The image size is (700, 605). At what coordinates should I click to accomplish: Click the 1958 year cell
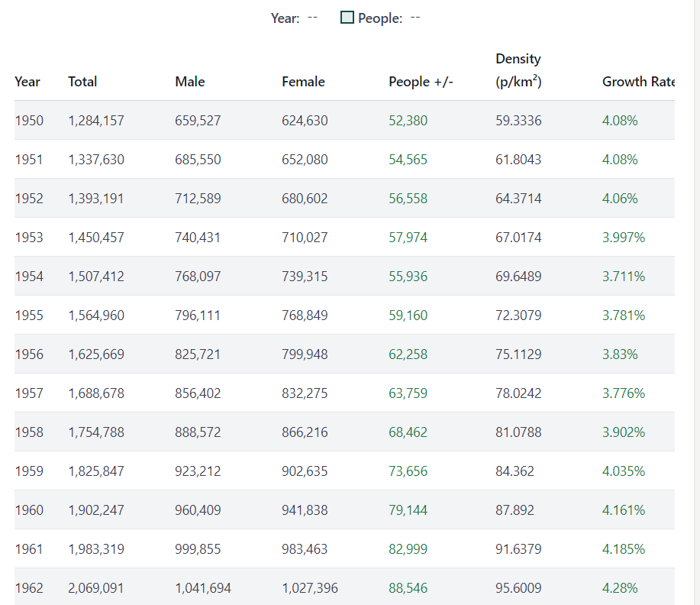point(29,432)
